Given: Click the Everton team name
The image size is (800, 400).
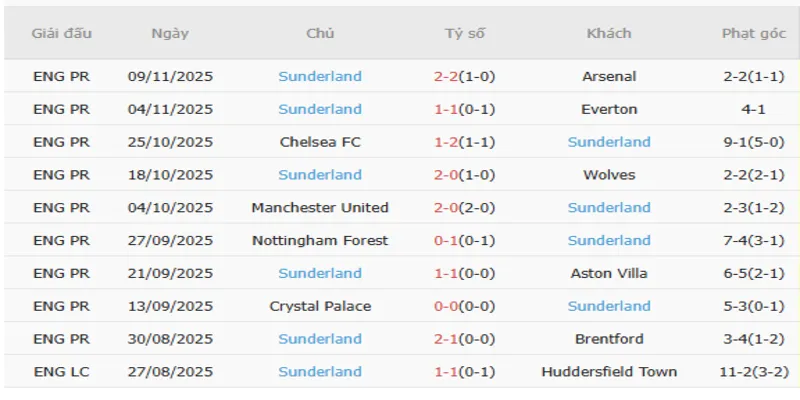Looking at the screenshot, I should [609, 109].
